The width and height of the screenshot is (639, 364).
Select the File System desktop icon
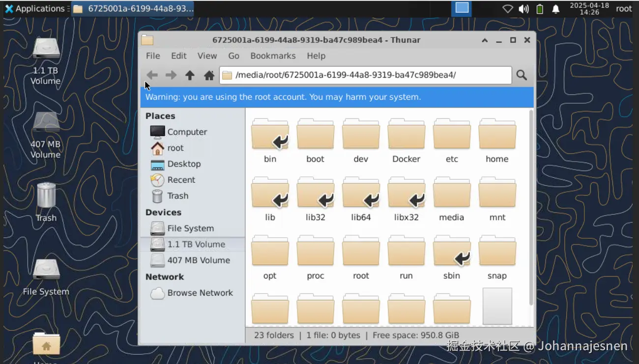tap(46, 278)
